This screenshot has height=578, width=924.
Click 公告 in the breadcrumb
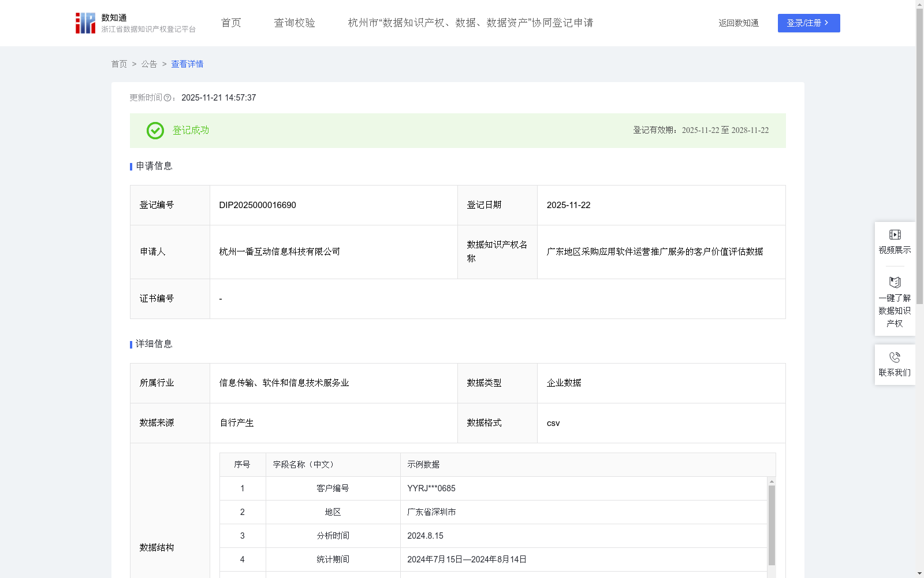[150, 64]
